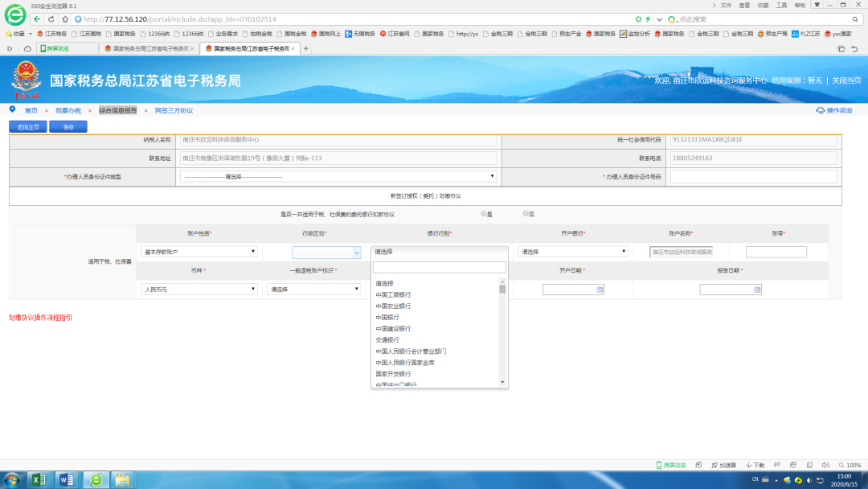The width and height of the screenshot is (868, 489).
Task: Open the 账户性质 基本存款账户 dropdown
Action: tap(199, 252)
